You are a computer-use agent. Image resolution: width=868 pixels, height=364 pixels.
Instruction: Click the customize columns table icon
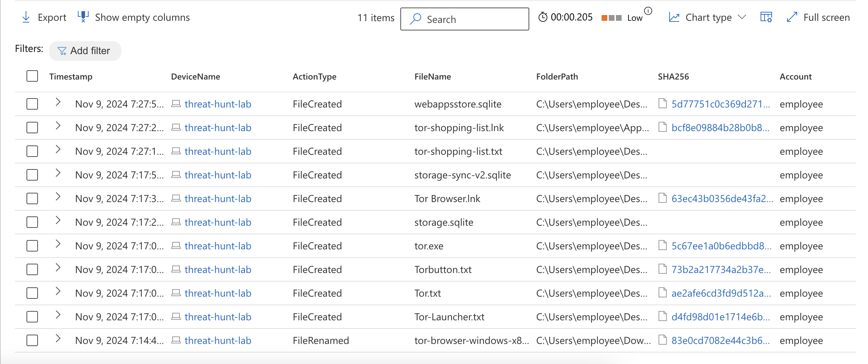pos(766,17)
